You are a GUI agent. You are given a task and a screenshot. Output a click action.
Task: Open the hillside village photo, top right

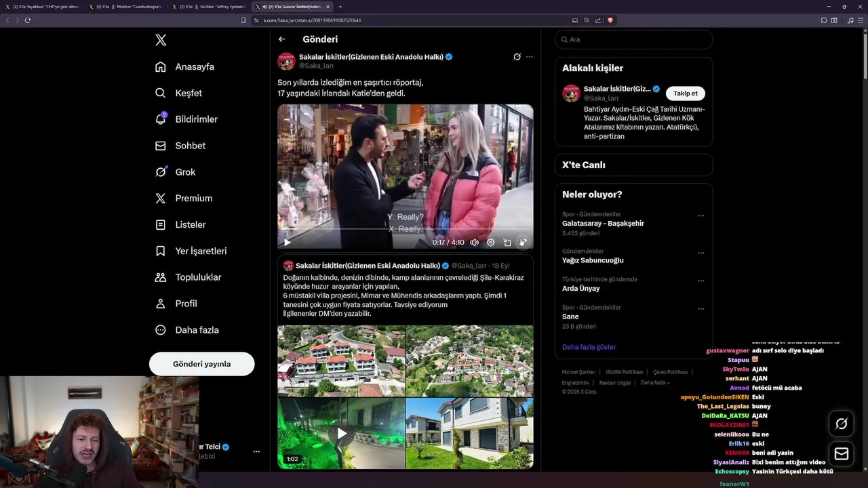click(x=469, y=361)
